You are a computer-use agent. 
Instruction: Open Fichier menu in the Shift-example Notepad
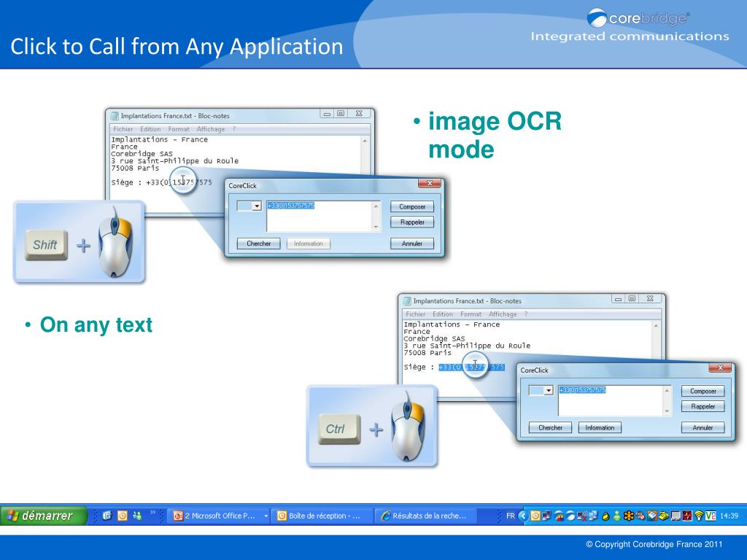click(123, 129)
